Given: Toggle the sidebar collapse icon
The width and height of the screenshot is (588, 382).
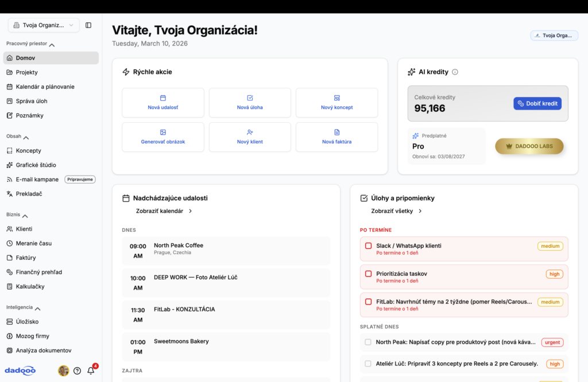Looking at the screenshot, I should pos(88,25).
